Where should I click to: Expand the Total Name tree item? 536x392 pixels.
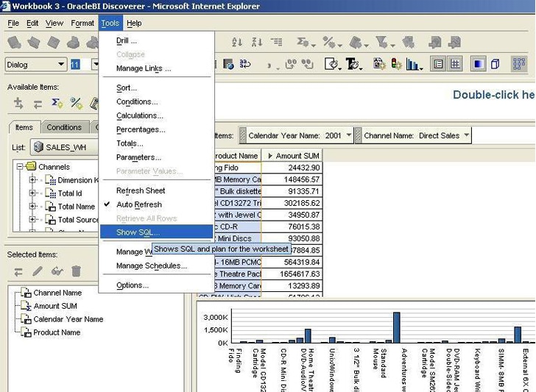[32, 206]
